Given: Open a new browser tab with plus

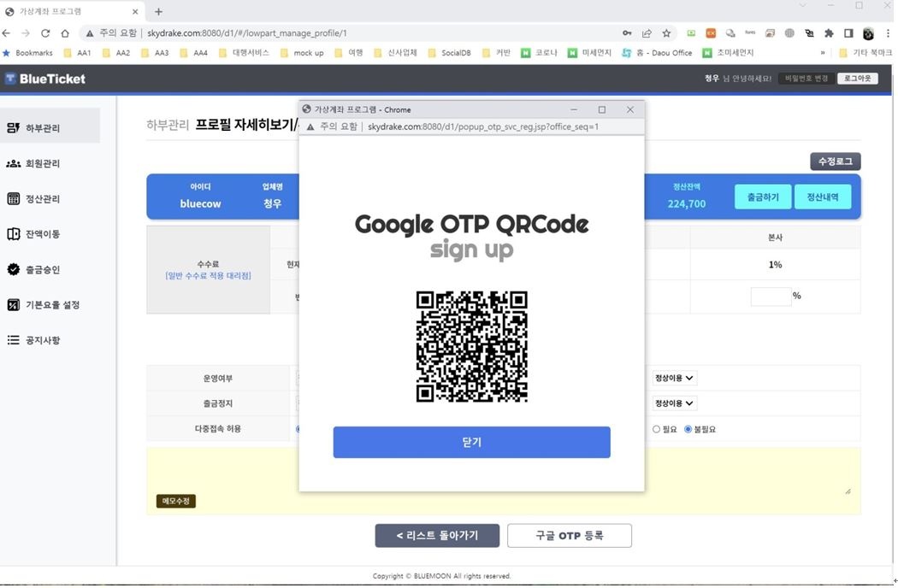Looking at the screenshot, I should point(158,11).
